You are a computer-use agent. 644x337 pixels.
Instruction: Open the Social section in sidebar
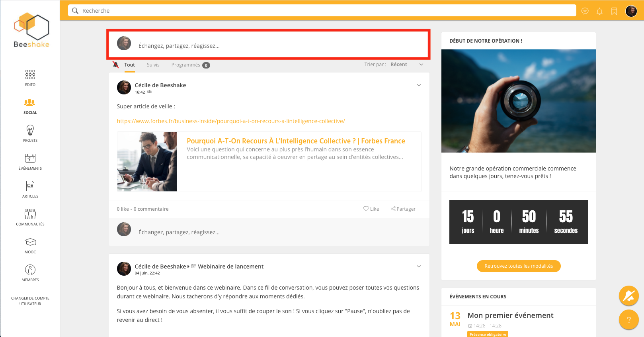(x=30, y=106)
